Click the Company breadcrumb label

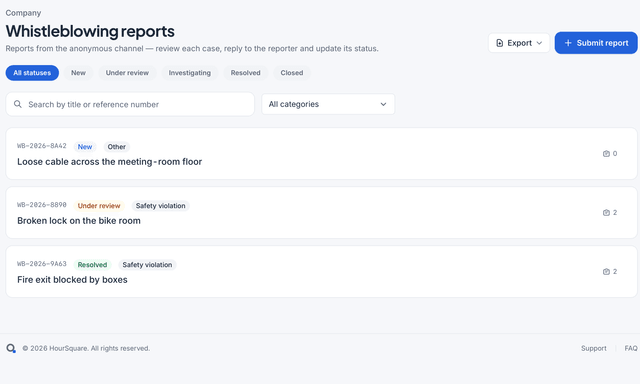[23, 13]
